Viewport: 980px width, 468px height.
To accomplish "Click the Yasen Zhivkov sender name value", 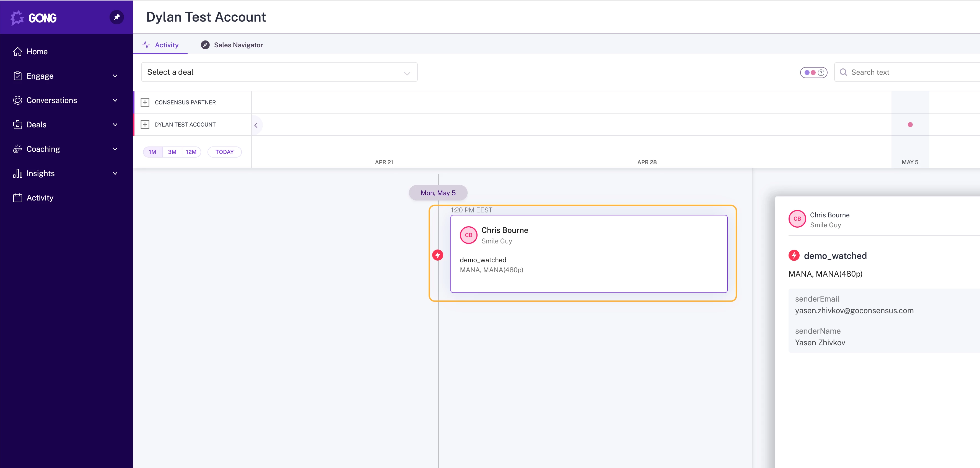I will tap(820, 342).
